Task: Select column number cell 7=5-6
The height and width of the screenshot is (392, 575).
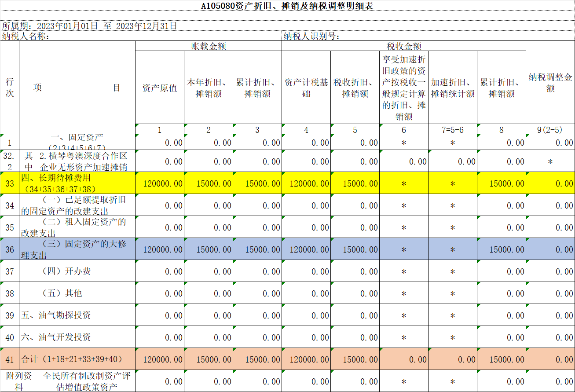Action: click(453, 129)
